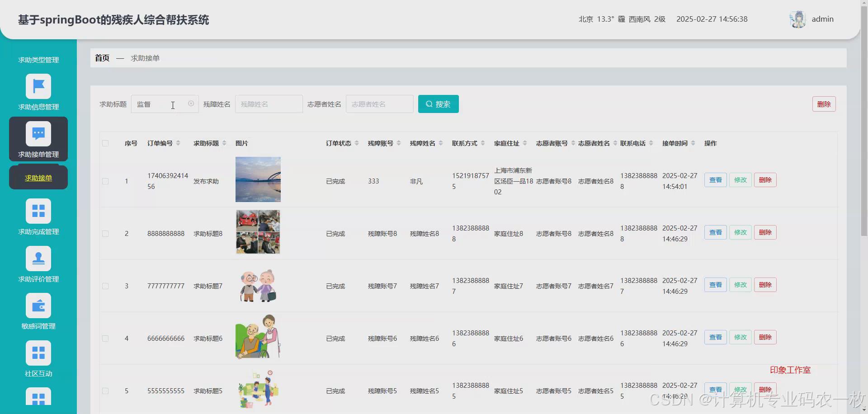The width and height of the screenshot is (868, 414).
Task: Check the checkbox for order 17406392414
Action: click(105, 181)
